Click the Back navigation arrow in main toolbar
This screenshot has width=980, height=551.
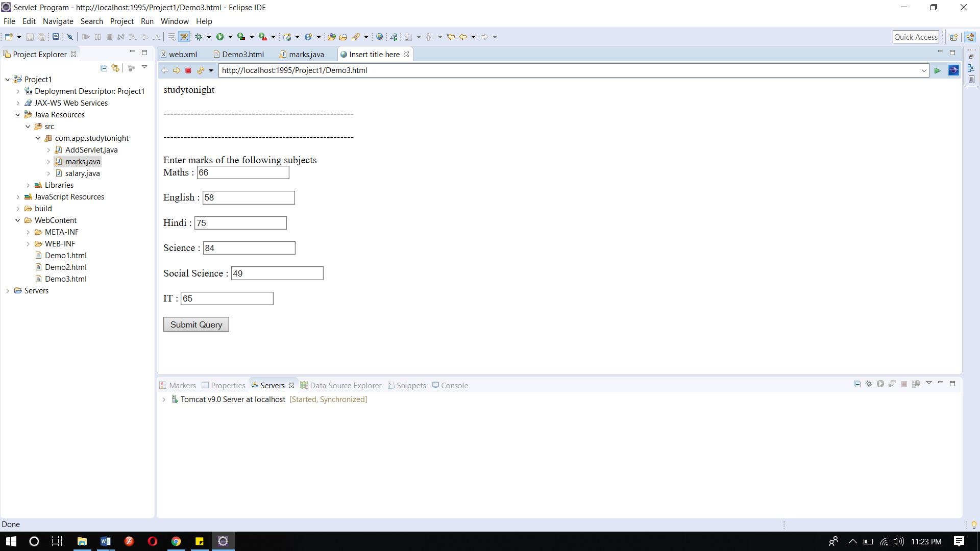pyautogui.click(x=463, y=37)
